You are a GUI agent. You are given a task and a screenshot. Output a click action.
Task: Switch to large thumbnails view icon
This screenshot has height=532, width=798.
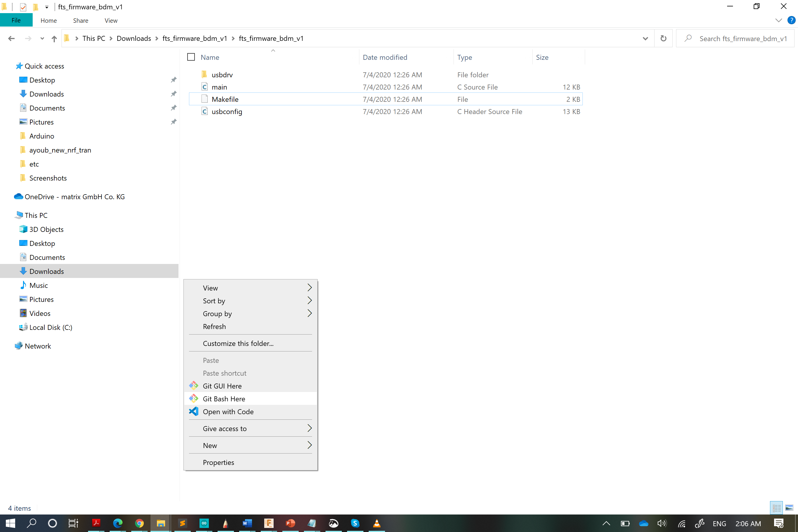click(789, 508)
